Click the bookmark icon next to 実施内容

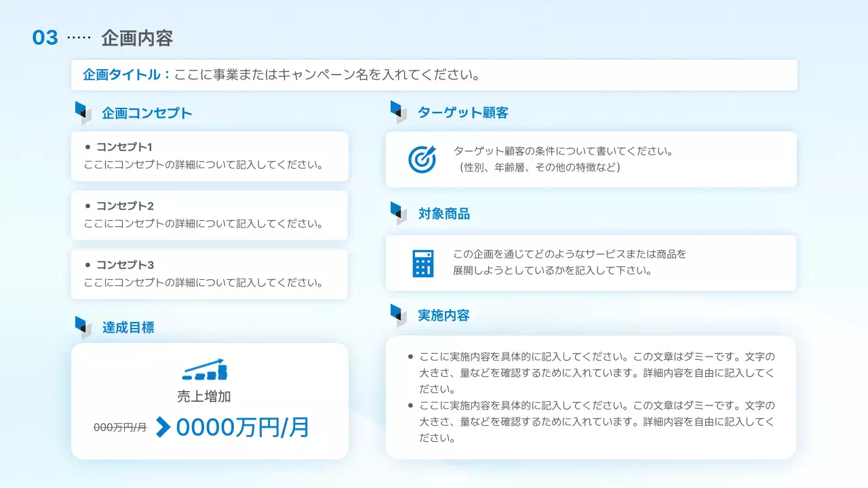(397, 314)
